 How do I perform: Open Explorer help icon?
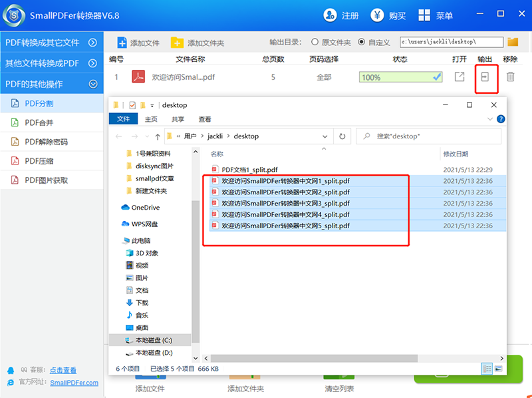coord(501,119)
